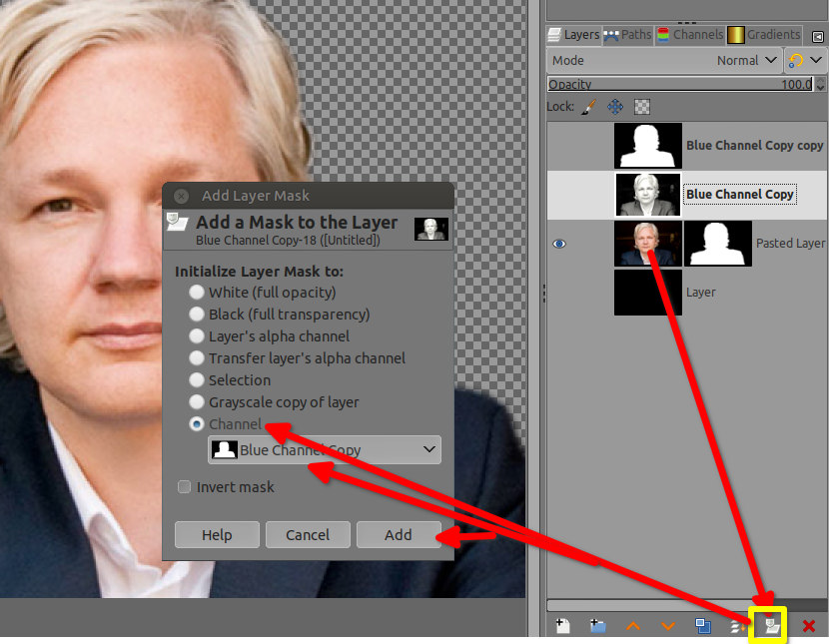This screenshot has width=829, height=644.
Task: Hide the Pasted Layer via eye icon
Action: click(559, 244)
